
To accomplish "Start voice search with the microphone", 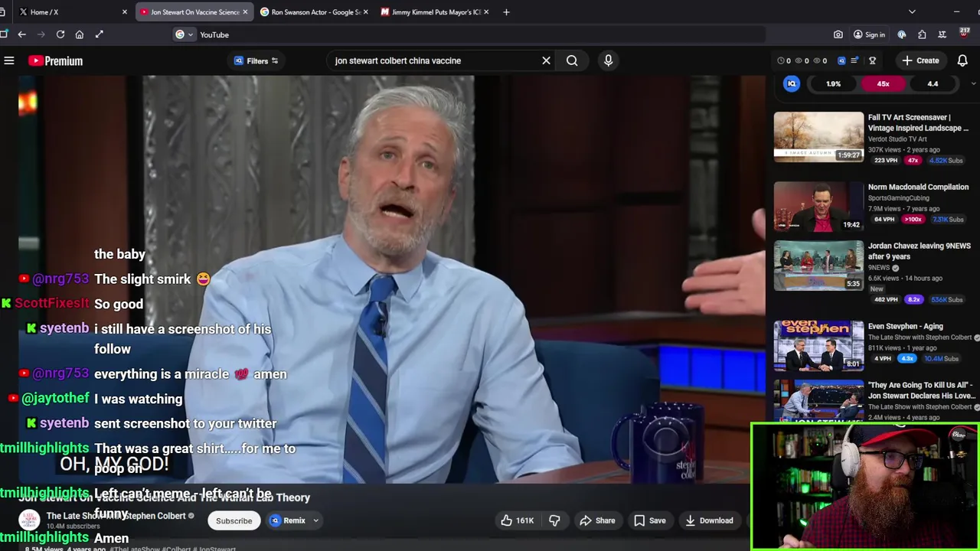I will click(x=609, y=60).
